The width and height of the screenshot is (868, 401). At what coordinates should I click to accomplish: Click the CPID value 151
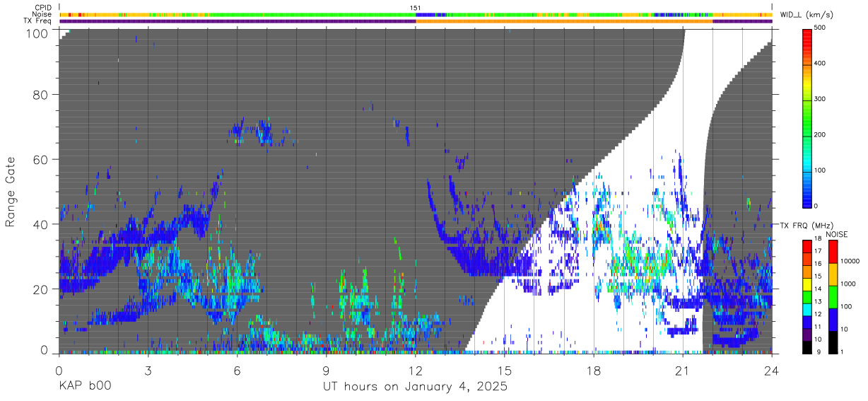(x=416, y=8)
